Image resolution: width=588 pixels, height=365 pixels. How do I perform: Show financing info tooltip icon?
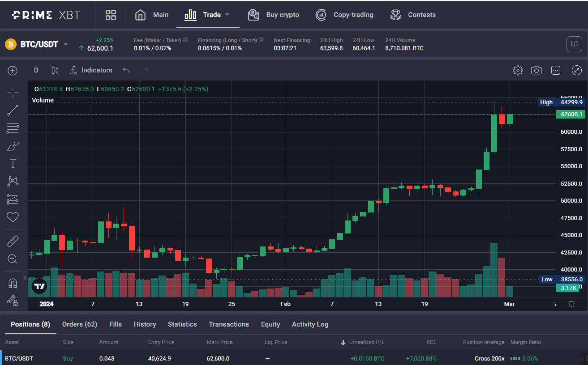point(261,40)
